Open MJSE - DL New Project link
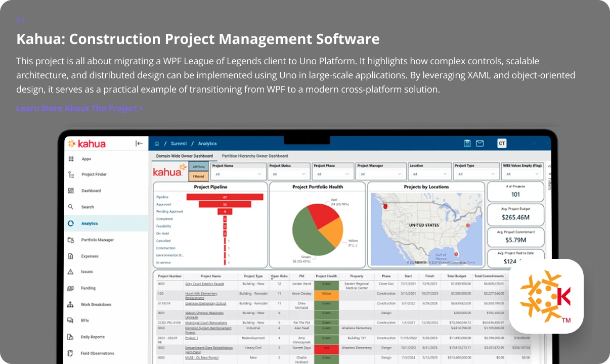The height and width of the screenshot is (364, 610). pyautogui.click(x=202, y=357)
